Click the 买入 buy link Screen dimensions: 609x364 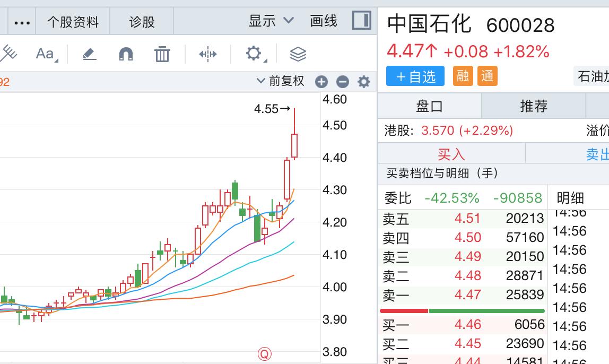coord(450,153)
